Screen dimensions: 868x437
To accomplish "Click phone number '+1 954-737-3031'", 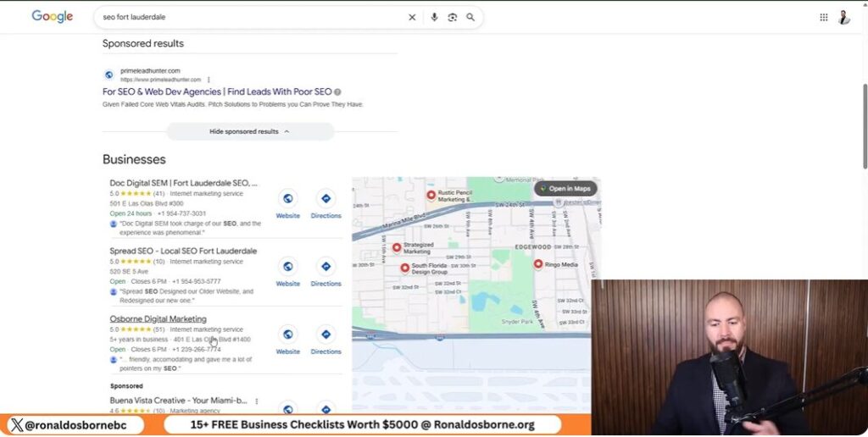I will (x=181, y=213).
